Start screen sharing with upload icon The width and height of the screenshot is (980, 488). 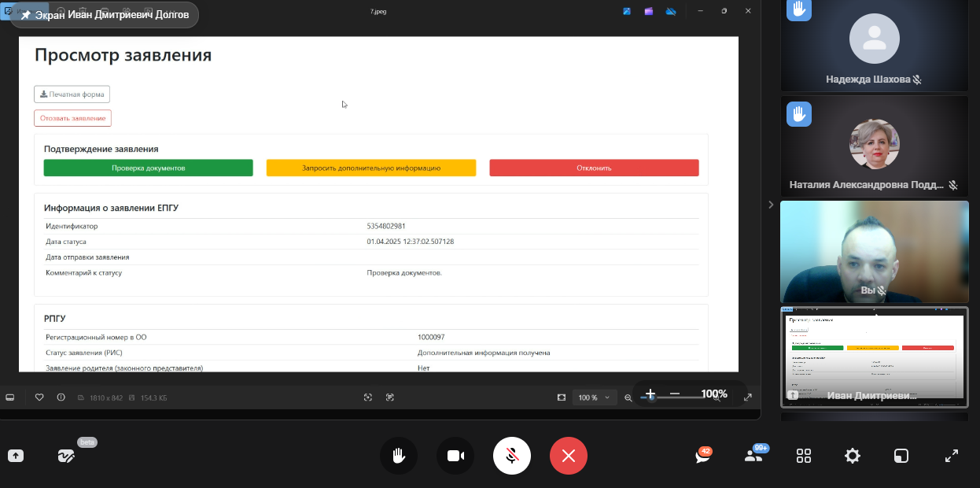16,456
